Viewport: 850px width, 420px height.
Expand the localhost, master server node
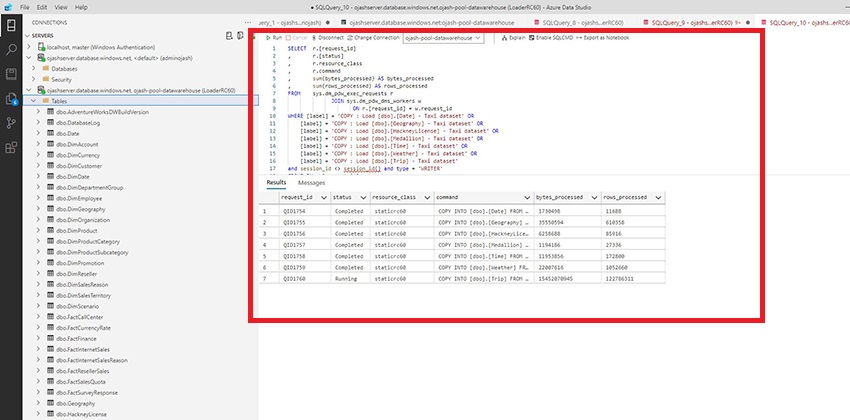coord(28,47)
